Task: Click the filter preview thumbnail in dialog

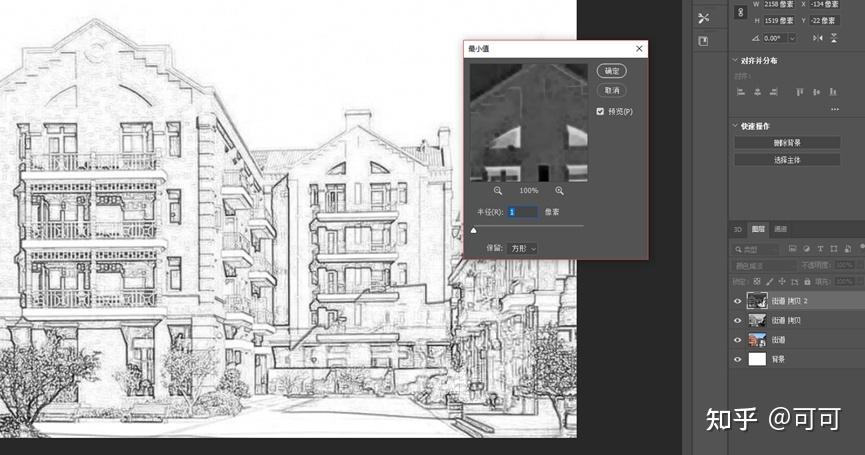Action: [x=528, y=122]
